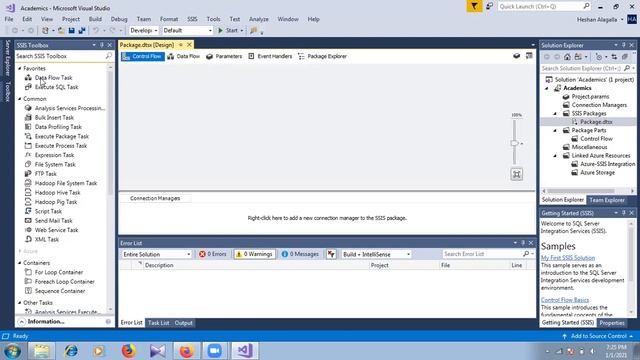640x360 pixels.
Task: Open the notifications filter flag icon
Action: [x=474, y=6]
